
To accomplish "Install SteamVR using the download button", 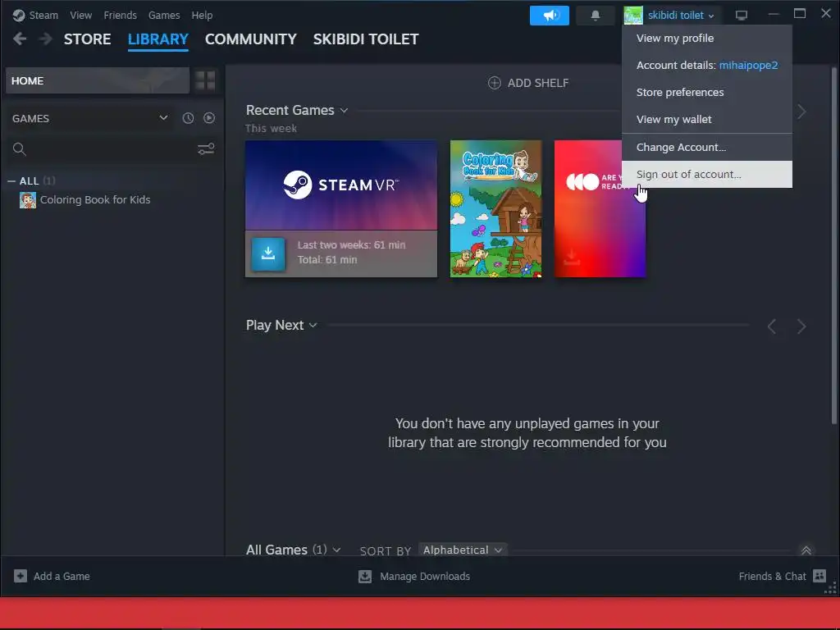I will (x=268, y=253).
